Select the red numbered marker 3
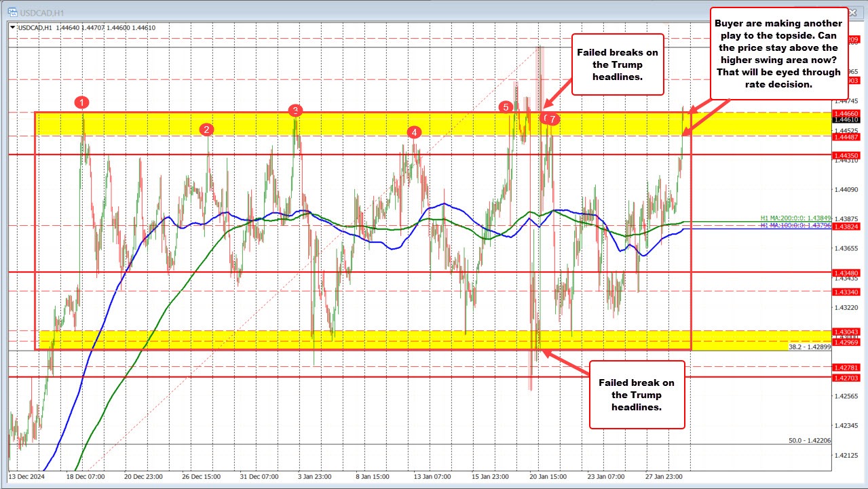Image resolution: width=868 pixels, height=489 pixels. 295,109
